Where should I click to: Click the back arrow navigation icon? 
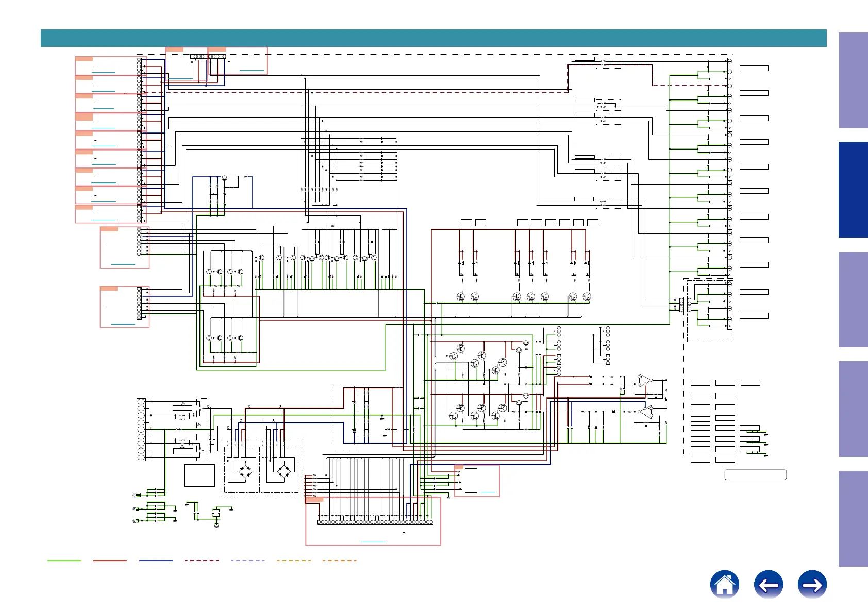(769, 585)
